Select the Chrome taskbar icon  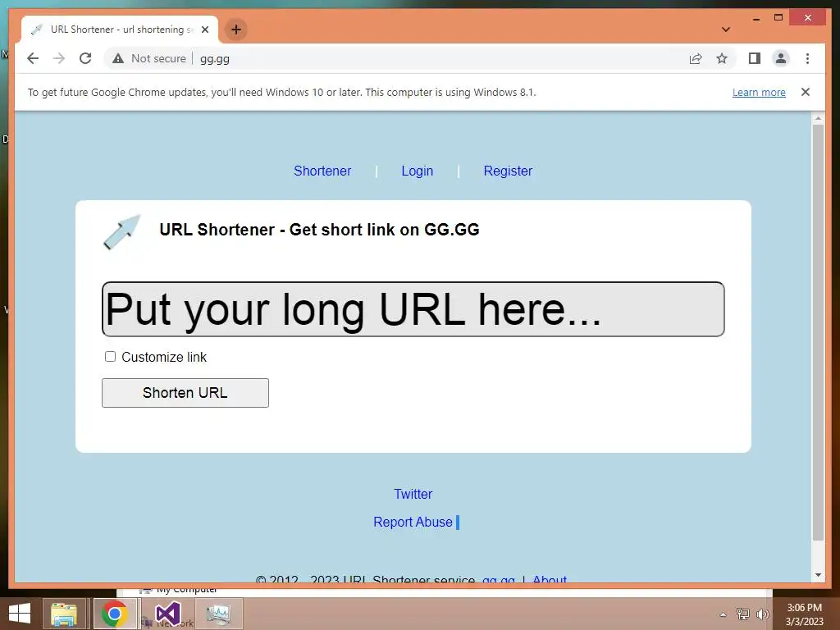click(x=114, y=614)
